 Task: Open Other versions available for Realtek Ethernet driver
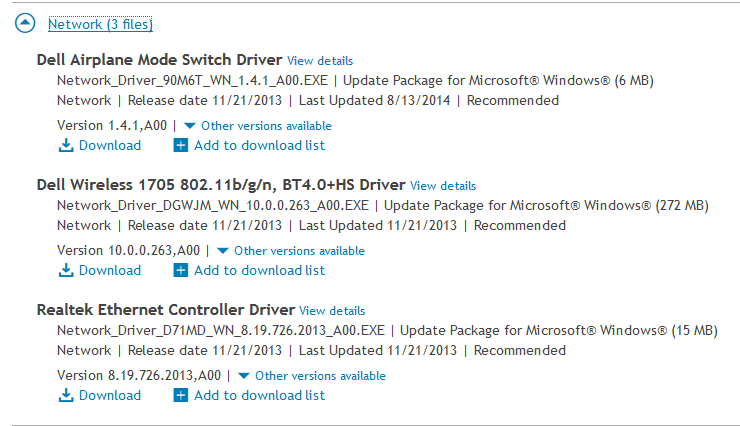click(320, 376)
